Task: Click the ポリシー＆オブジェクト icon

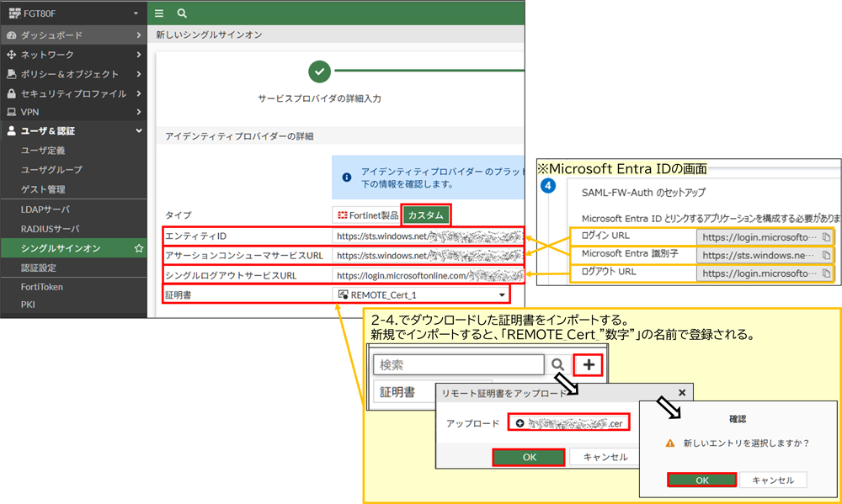Action: tap(11, 74)
